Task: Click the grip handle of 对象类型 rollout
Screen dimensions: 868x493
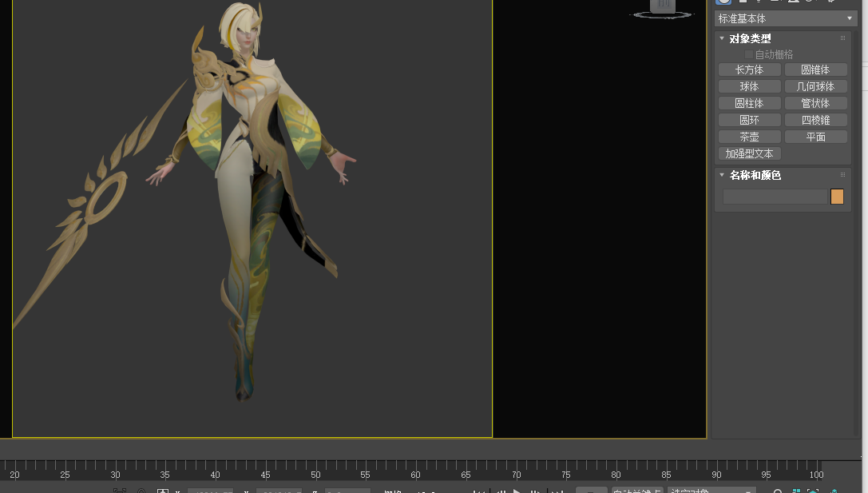Action: 842,38
